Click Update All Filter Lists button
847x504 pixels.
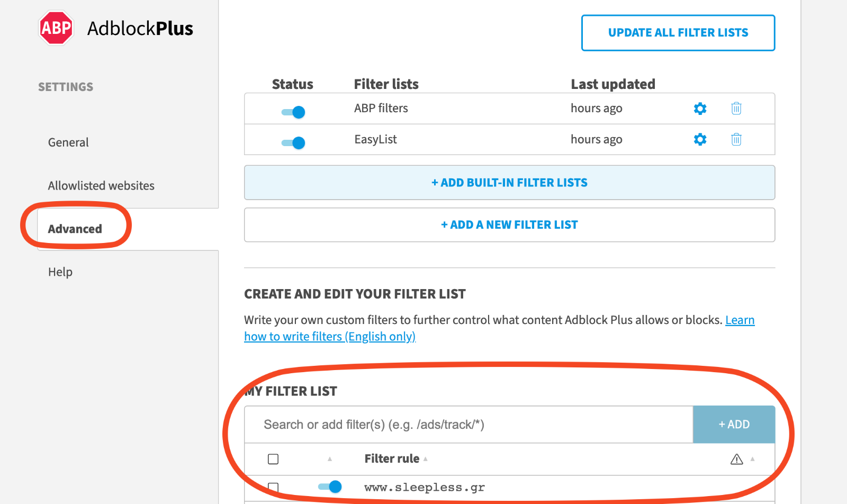click(x=678, y=33)
